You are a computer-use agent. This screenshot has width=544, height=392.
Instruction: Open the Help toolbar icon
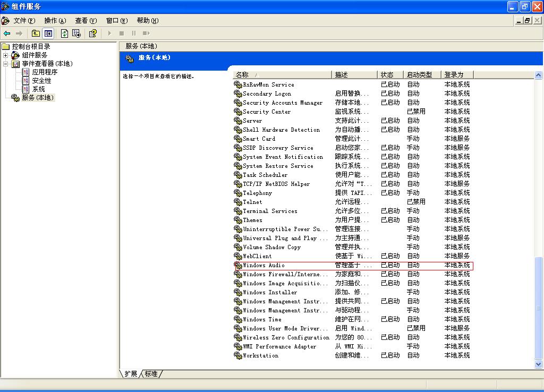[92, 33]
